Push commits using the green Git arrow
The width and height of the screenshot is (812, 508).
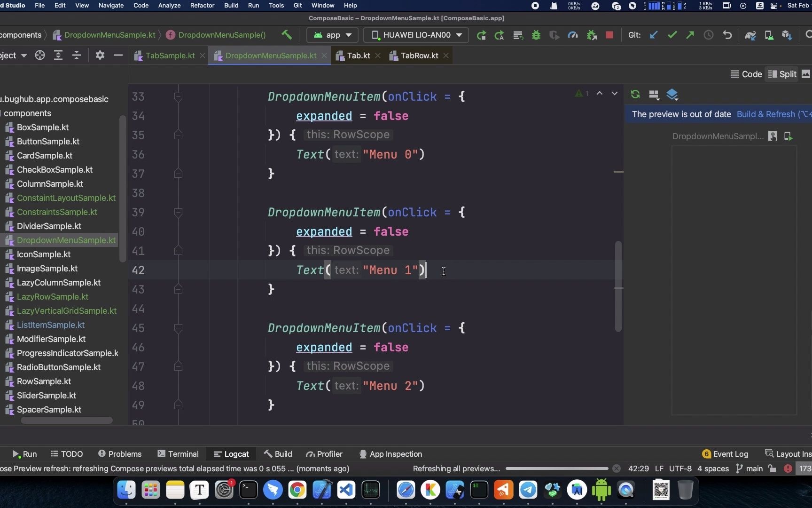click(689, 35)
